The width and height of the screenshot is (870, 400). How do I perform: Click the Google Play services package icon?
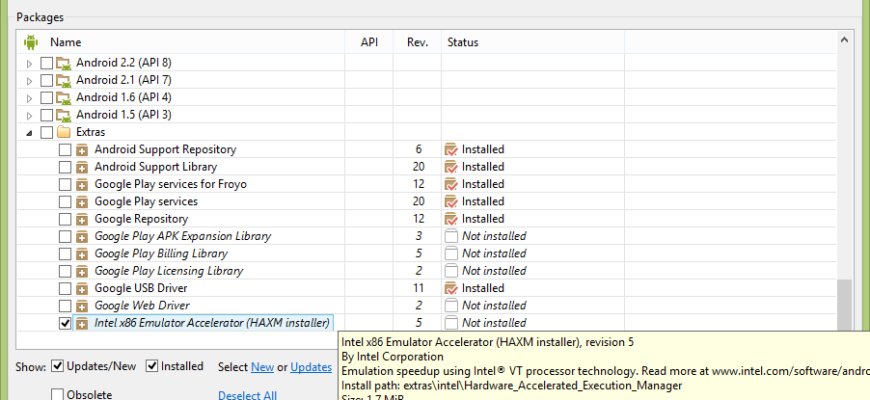[x=82, y=201]
